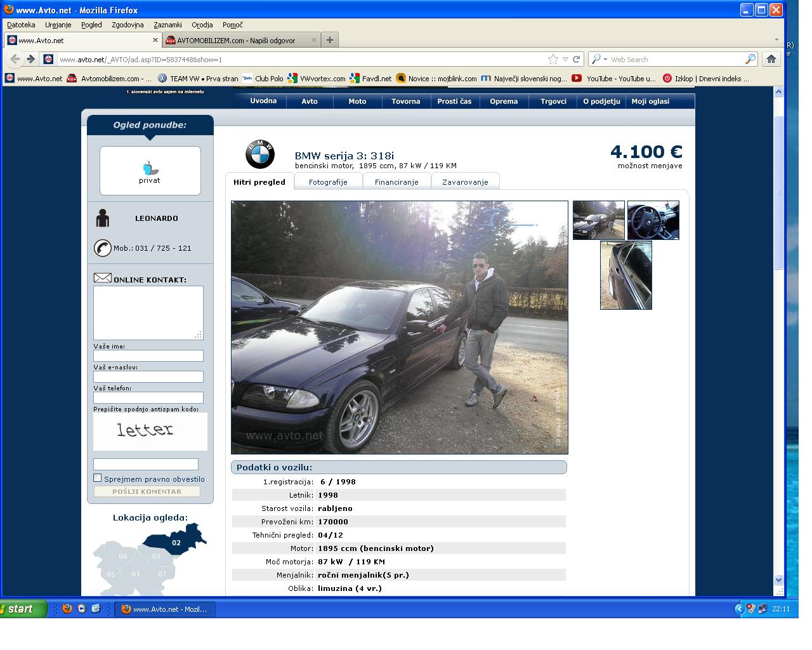The image size is (812, 650).
Task: Bookmark this page with the star icon
Action: coord(553,59)
